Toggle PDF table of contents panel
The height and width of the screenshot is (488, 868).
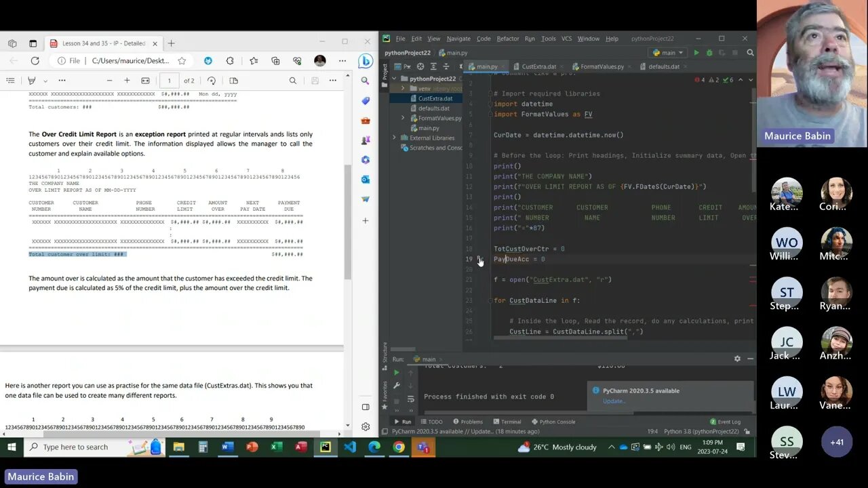[x=10, y=81]
